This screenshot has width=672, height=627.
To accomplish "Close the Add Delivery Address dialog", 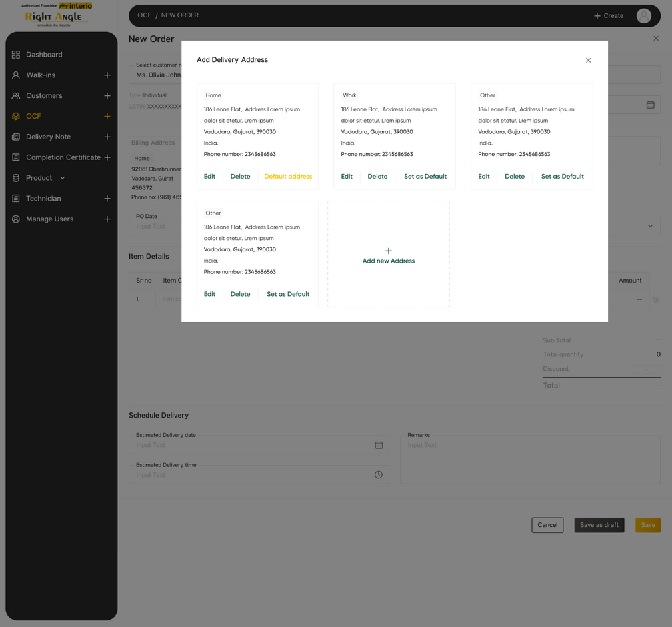I will coord(588,61).
